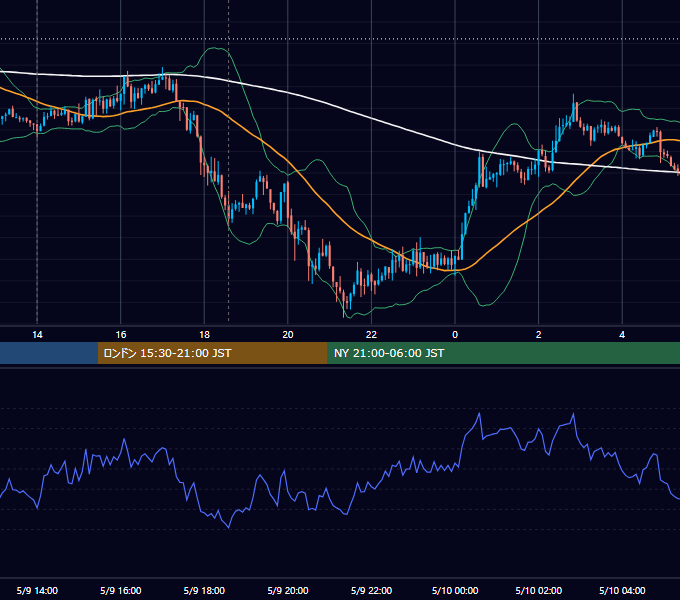Click the 5/9 22:00 date label
Screen dimensions: 680x600
(371, 590)
